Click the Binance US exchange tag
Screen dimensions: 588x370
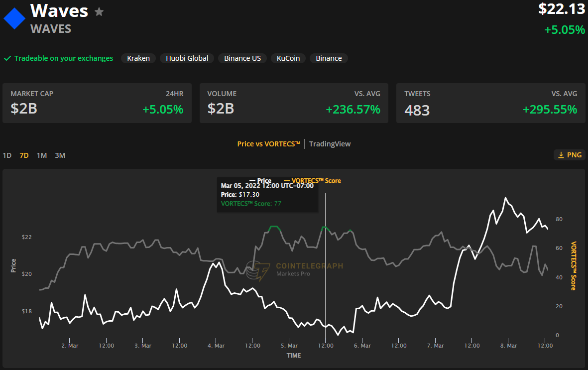pyautogui.click(x=242, y=58)
